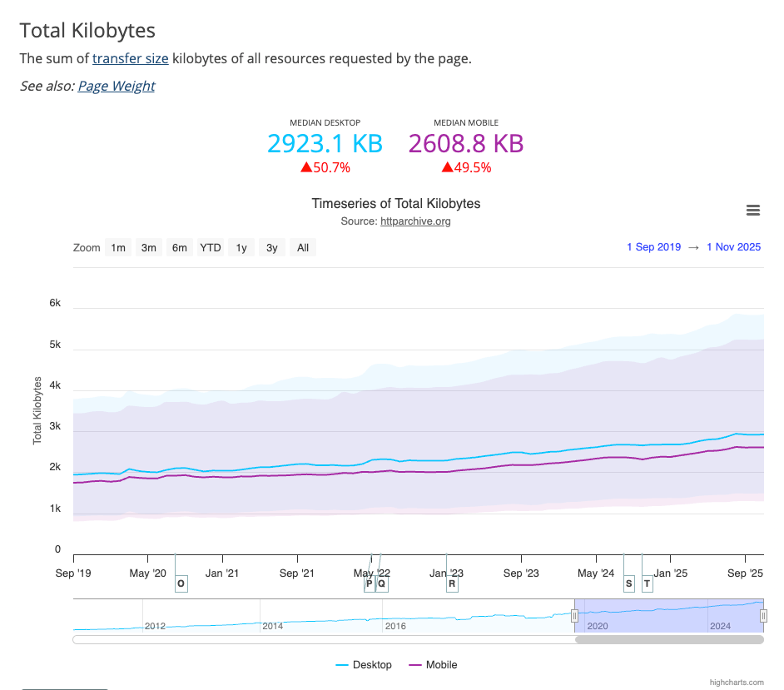Open the transfer size link
This screenshot has height=690, width=784.
tap(131, 58)
